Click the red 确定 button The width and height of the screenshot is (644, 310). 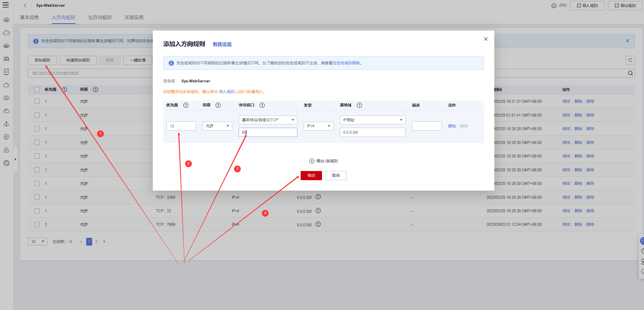pos(311,175)
